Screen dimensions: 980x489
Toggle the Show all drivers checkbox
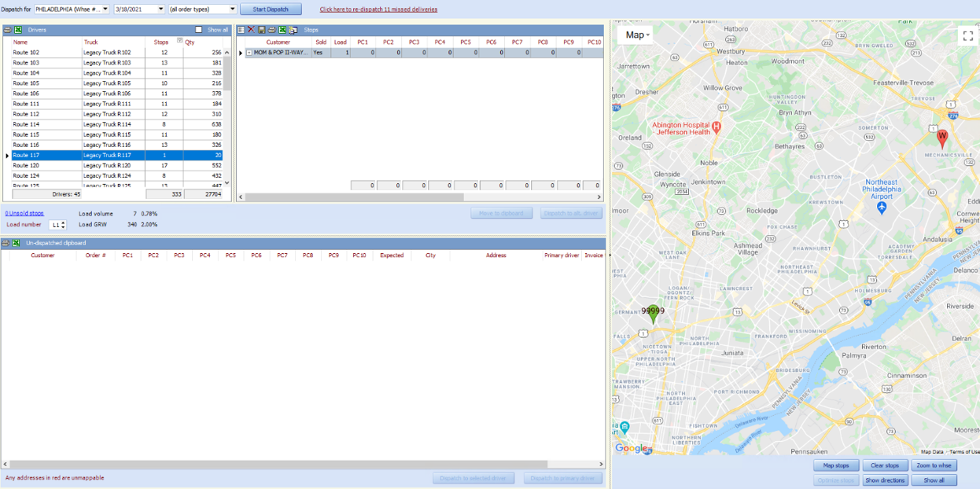pyautogui.click(x=199, y=30)
